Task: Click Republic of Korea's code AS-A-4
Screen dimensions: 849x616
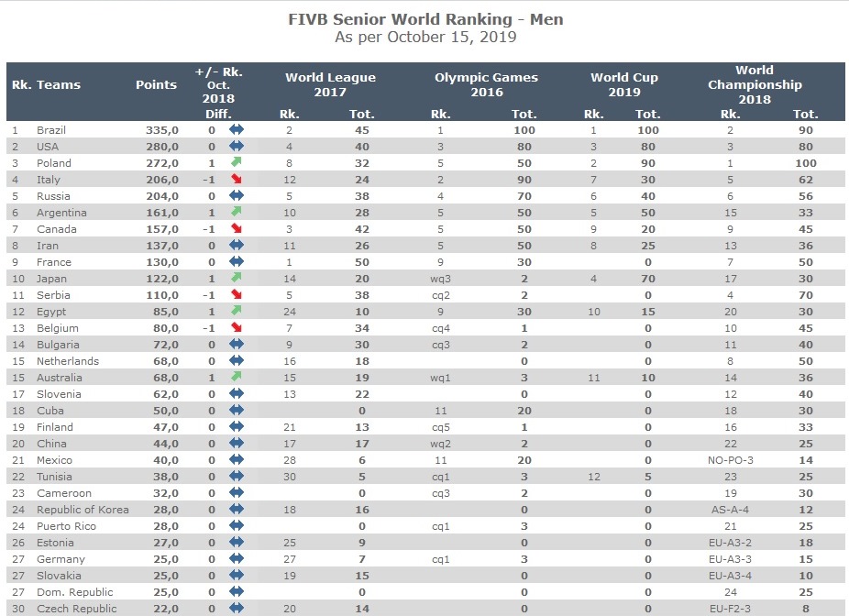Action: pos(731,510)
